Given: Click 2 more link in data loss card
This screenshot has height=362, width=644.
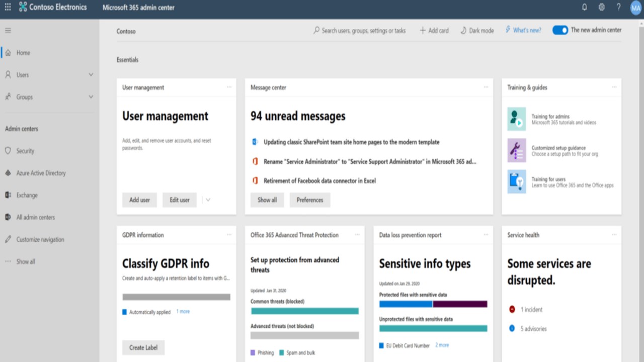Looking at the screenshot, I should pyautogui.click(x=442, y=345).
